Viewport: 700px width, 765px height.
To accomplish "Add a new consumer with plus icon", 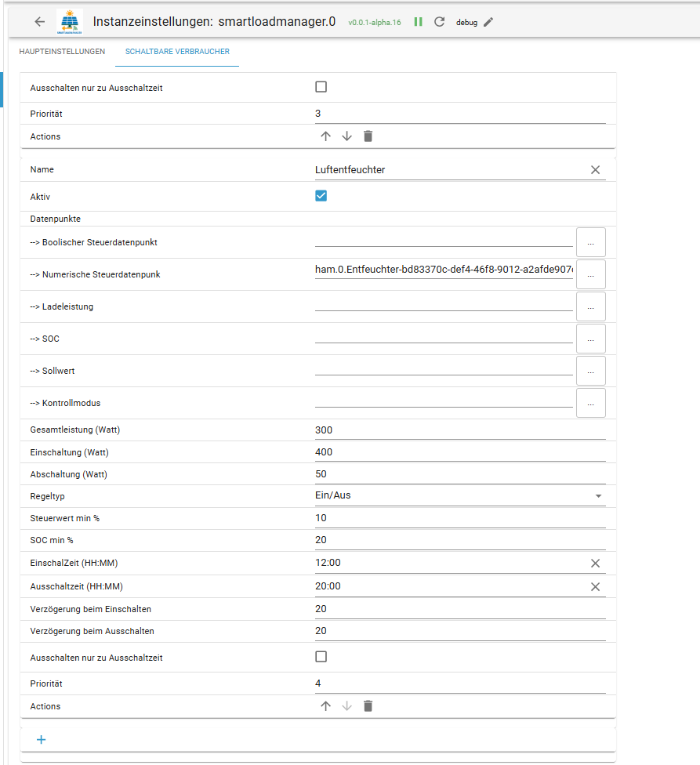I will point(42,739).
